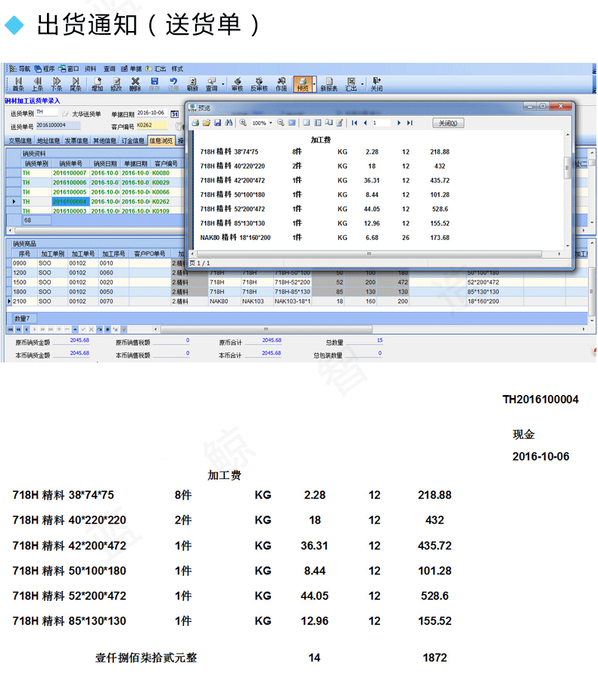The image size is (598, 700).
Task: Click the 审核 approve toolbar icon
Action: click(238, 83)
